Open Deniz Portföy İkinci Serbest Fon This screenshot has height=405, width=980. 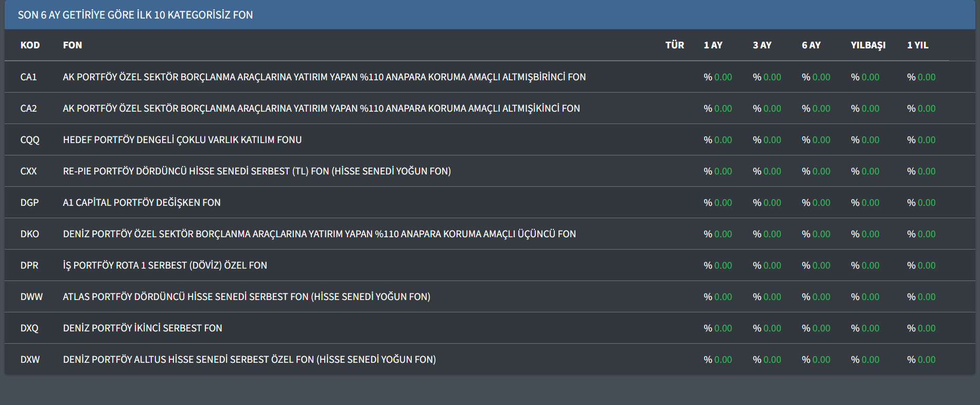pyautogui.click(x=143, y=328)
